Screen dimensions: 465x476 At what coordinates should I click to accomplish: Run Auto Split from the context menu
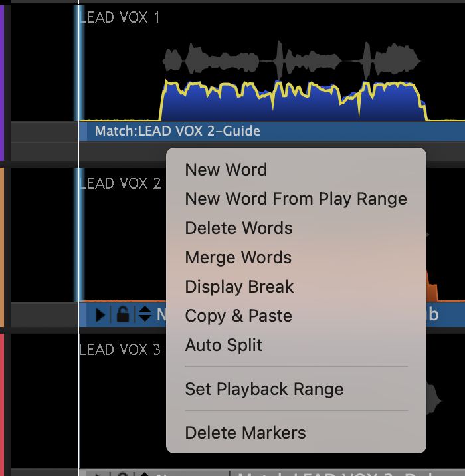(223, 345)
